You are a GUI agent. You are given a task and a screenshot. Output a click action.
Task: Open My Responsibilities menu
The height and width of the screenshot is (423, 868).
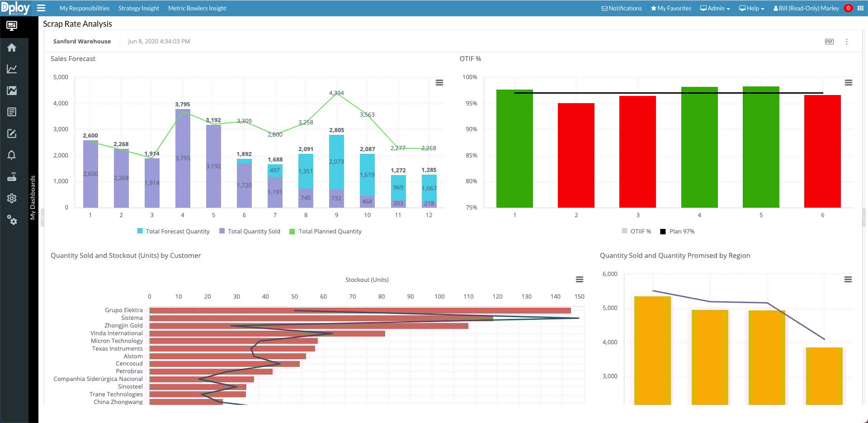[x=85, y=8]
